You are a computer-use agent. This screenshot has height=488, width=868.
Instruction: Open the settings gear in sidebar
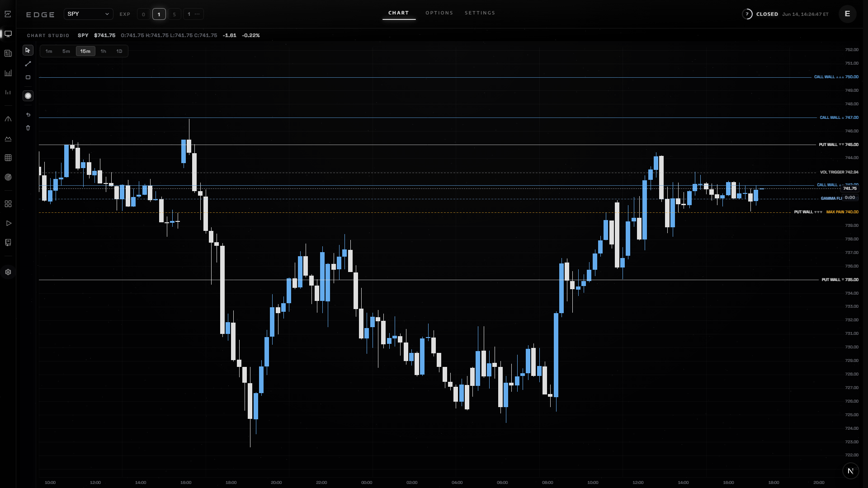tap(8, 272)
